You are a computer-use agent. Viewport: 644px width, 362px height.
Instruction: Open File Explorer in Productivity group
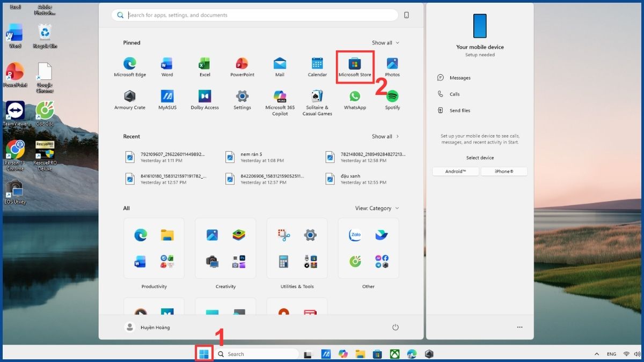pyautogui.click(x=167, y=235)
